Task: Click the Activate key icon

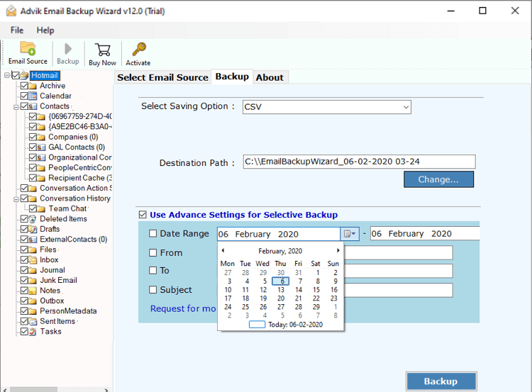Action: pos(139,49)
